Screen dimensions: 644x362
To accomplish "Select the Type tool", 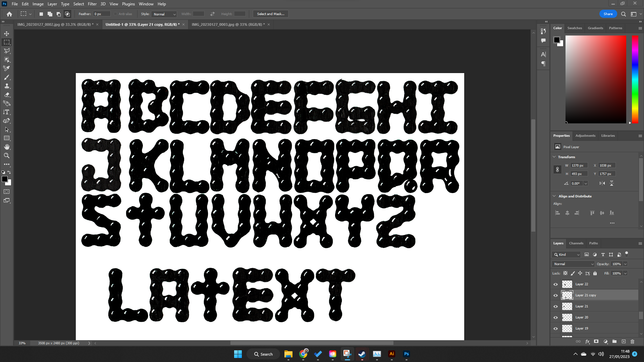I will [x=7, y=112].
